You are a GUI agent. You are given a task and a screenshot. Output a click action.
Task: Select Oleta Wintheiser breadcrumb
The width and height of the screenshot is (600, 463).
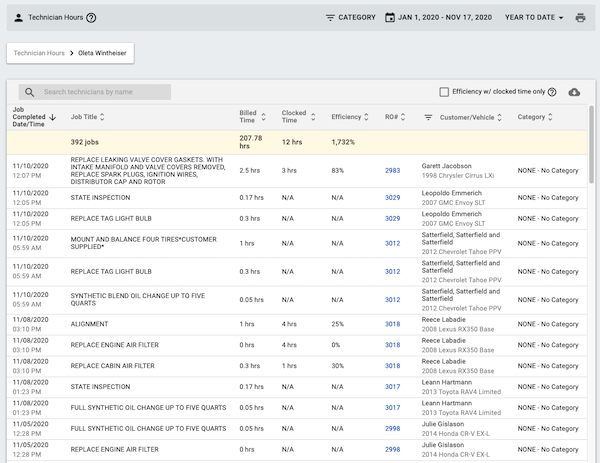click(102, 53)
